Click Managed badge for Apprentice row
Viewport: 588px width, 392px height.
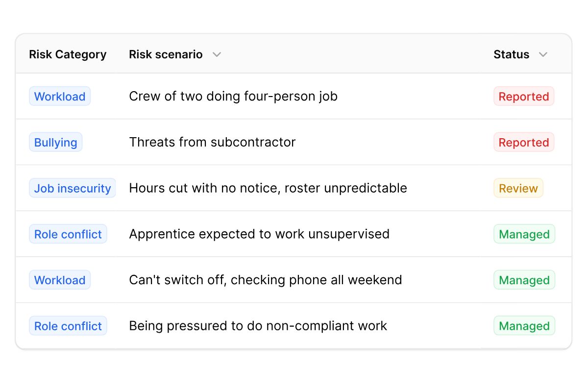(x=524, y=234)
